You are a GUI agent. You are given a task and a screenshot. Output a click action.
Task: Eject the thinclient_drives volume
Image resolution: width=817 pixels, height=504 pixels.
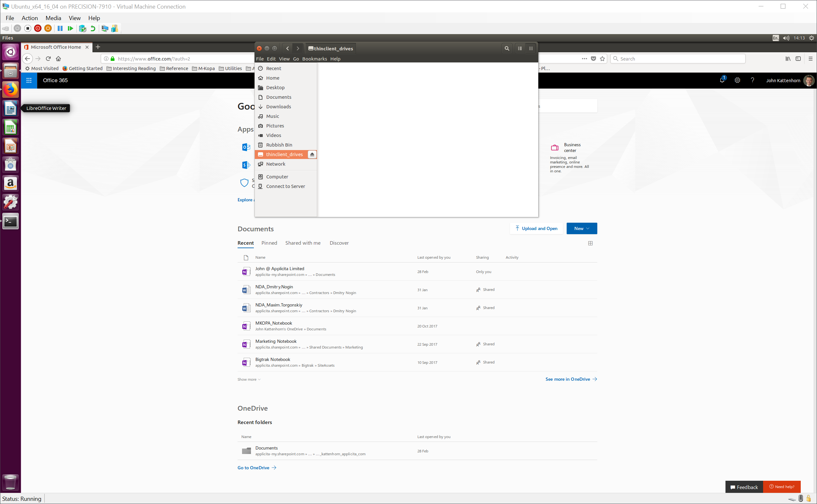click(x=312, y=154)
